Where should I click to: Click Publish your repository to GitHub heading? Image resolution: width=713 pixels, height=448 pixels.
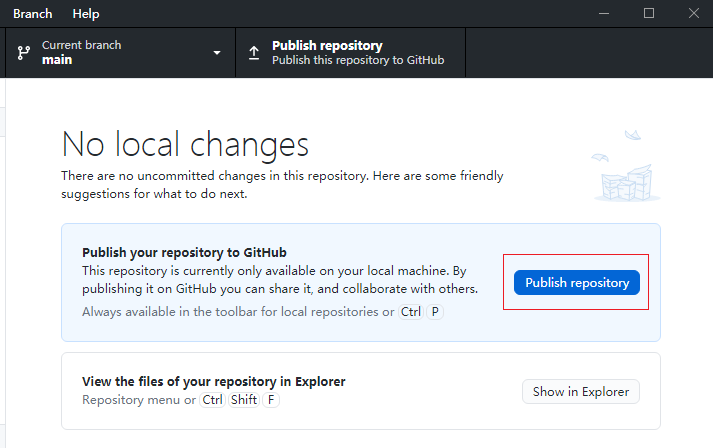(184, 253)
